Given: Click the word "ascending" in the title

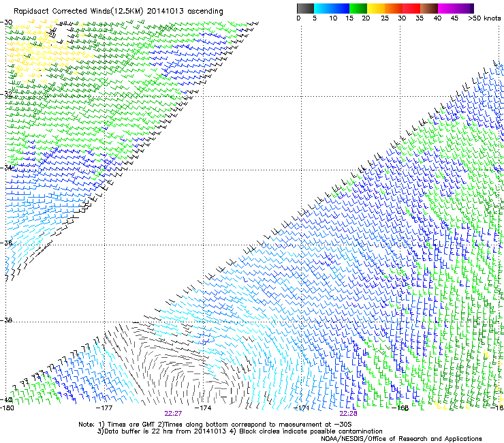Looking at the screenshot, I should pos(205,12).
